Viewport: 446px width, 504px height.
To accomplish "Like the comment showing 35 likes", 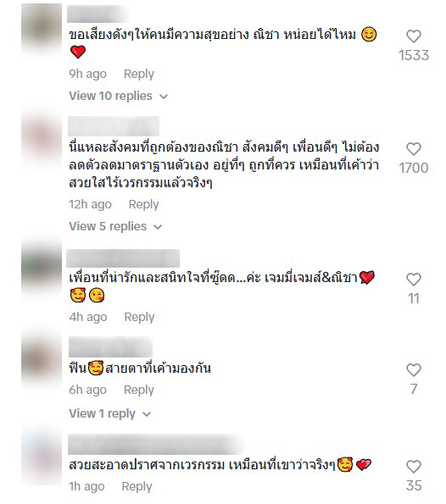I will pyautogui.click(x=414, y=467).
